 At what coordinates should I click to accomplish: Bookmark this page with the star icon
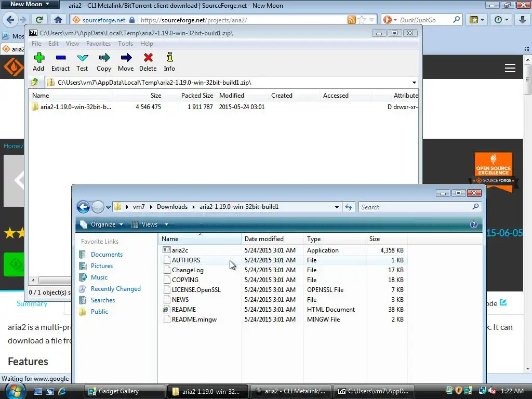pos(362,20)
